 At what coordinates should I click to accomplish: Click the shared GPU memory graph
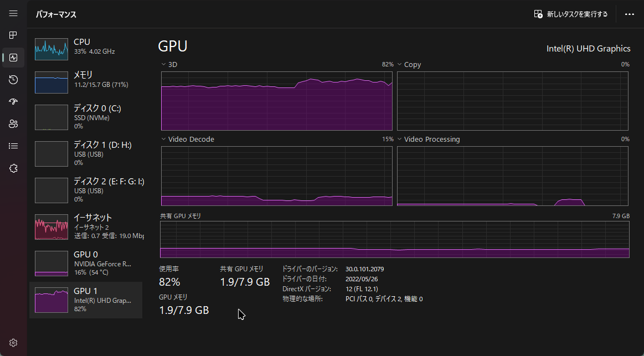point(394,239)
